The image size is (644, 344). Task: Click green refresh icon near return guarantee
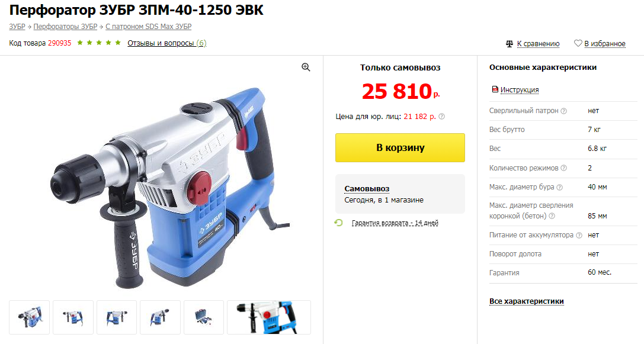coord(338,223)
